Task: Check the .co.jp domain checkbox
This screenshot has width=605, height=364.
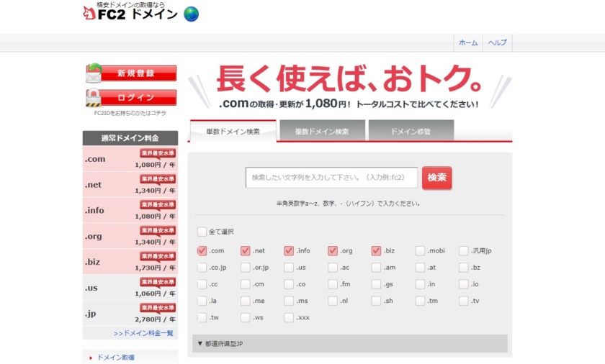Action: point(202,268)
